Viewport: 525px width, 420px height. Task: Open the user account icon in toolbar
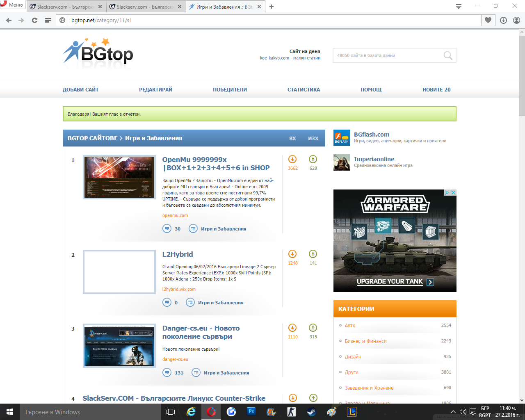(516, 20)
